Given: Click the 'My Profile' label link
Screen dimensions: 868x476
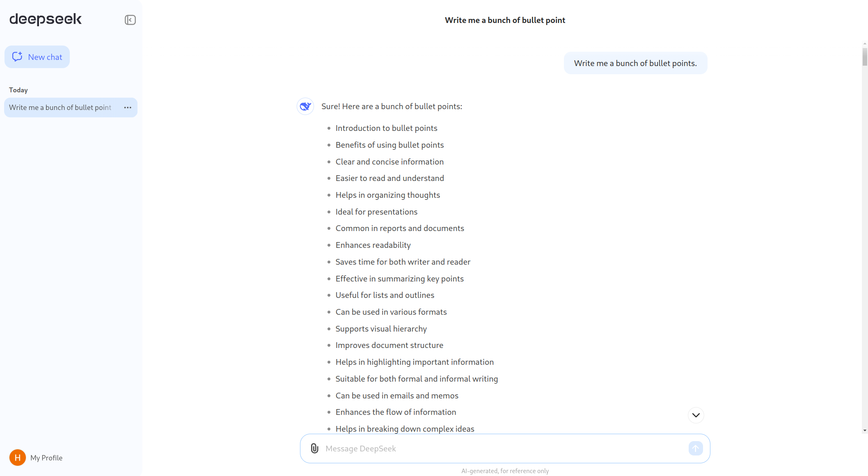Looking at the screenshot, I should point(46,457).
